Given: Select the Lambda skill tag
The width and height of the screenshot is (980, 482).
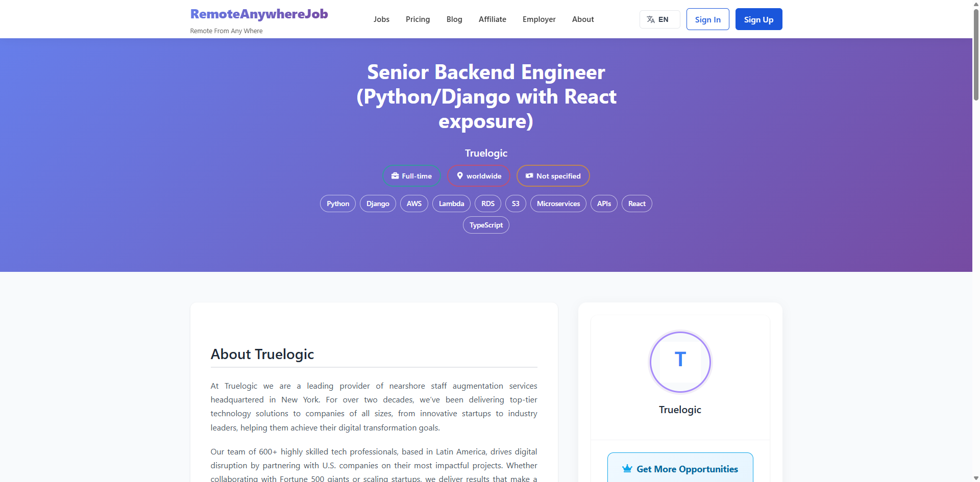Looking at the screenshot, I should coord(451,204).
